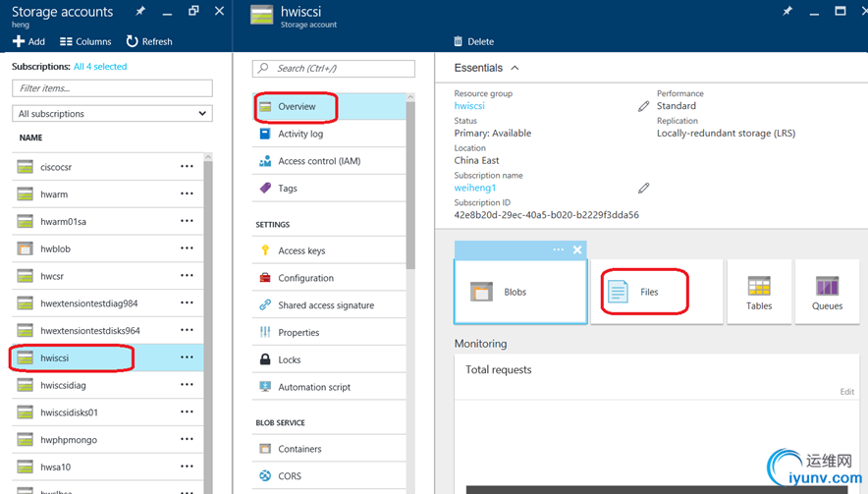Image resolution: width=868 pixels, height=494 pixels.
Task: Remove the Blobs tile with X
Action: (x=577, y=249)
